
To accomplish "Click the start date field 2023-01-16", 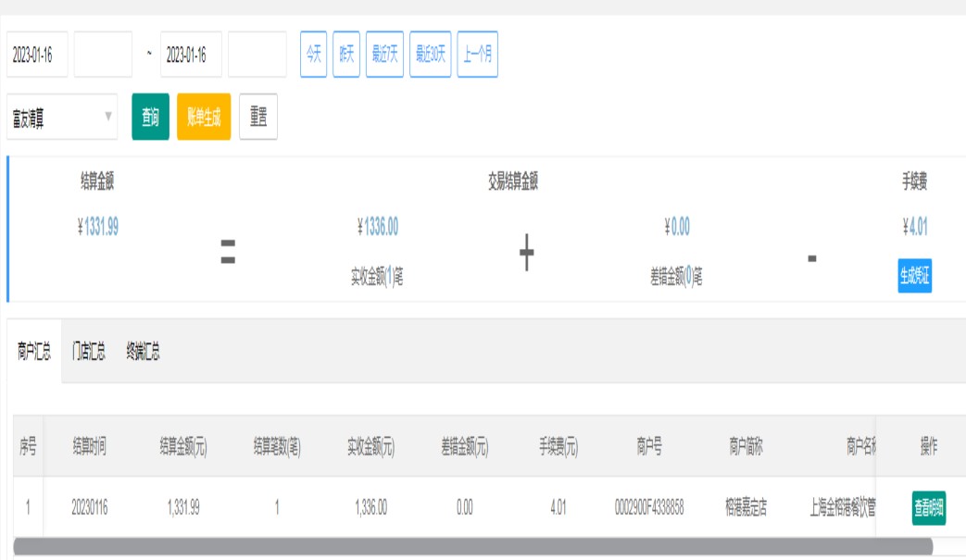I will pos(37,55).
